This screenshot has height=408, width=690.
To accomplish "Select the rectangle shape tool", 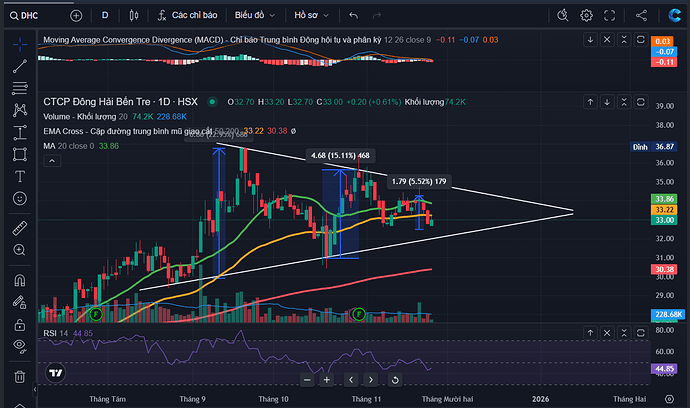I will [x=20, y=154].
